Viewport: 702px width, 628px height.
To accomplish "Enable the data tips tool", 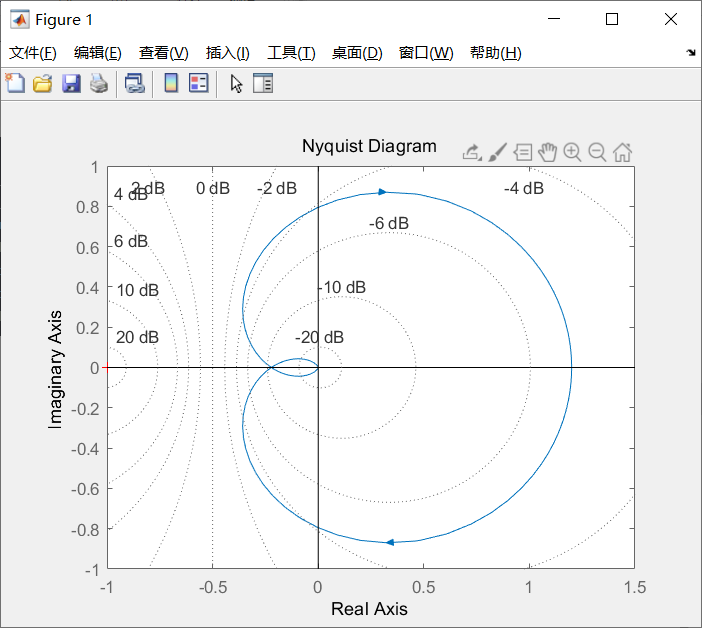I will click(522, 153).
